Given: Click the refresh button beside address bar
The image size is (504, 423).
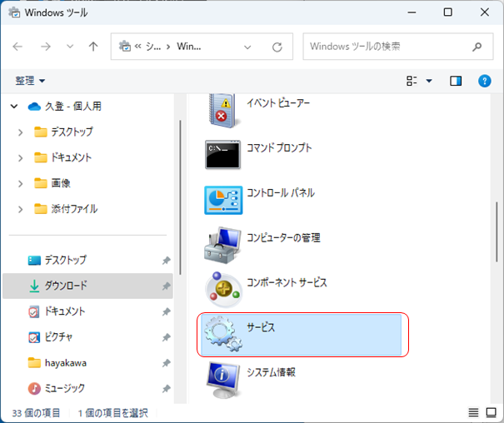Looking at the screenshot, I should 277,47.
